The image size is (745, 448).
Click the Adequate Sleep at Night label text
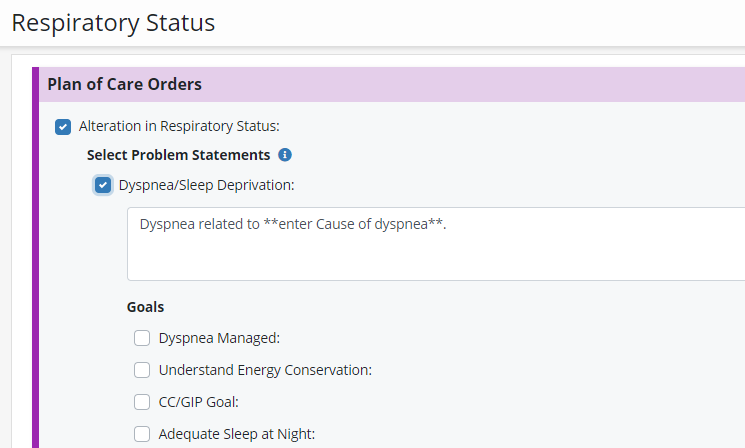click(237, 434)
